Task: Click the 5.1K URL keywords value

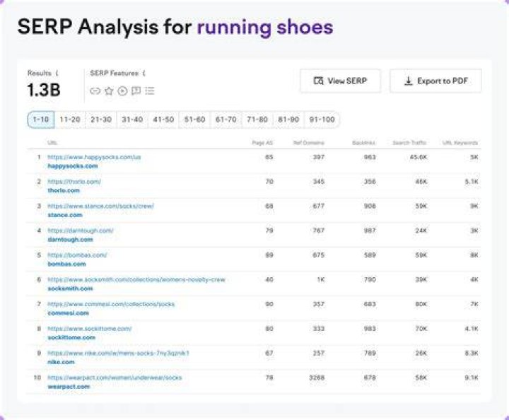Action: [x=472, y=182]
